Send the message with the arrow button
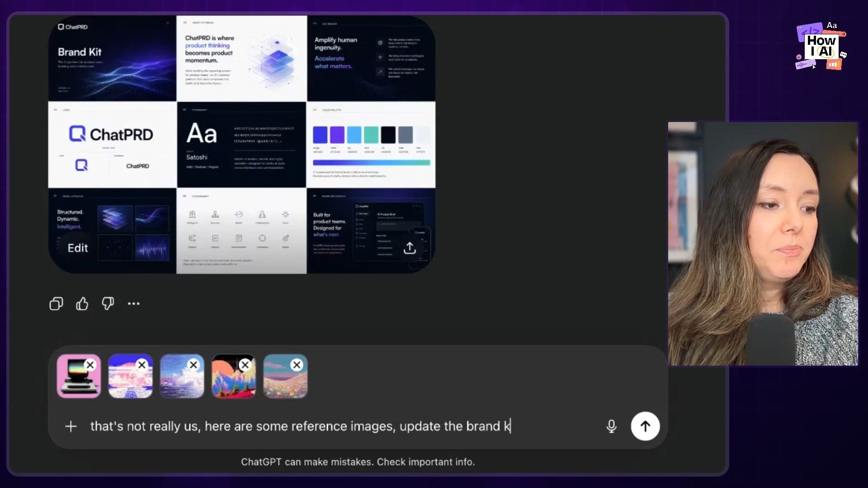The width and height of the screenshot is (868, 488). 645,426
